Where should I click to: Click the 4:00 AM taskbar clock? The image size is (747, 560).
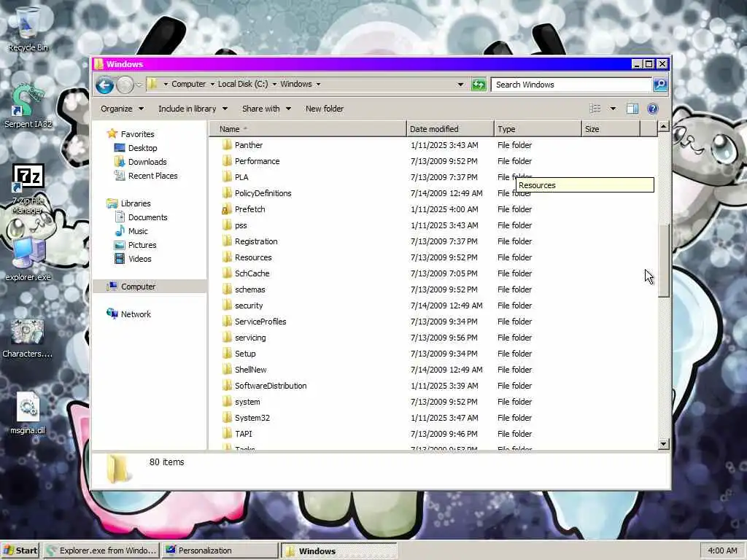click(722, 551)
